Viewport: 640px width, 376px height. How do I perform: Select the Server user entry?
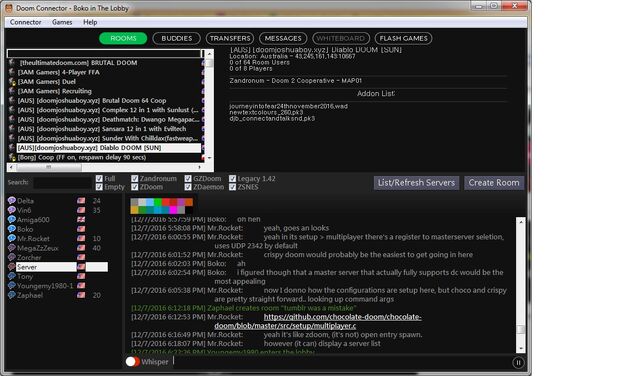62,267
